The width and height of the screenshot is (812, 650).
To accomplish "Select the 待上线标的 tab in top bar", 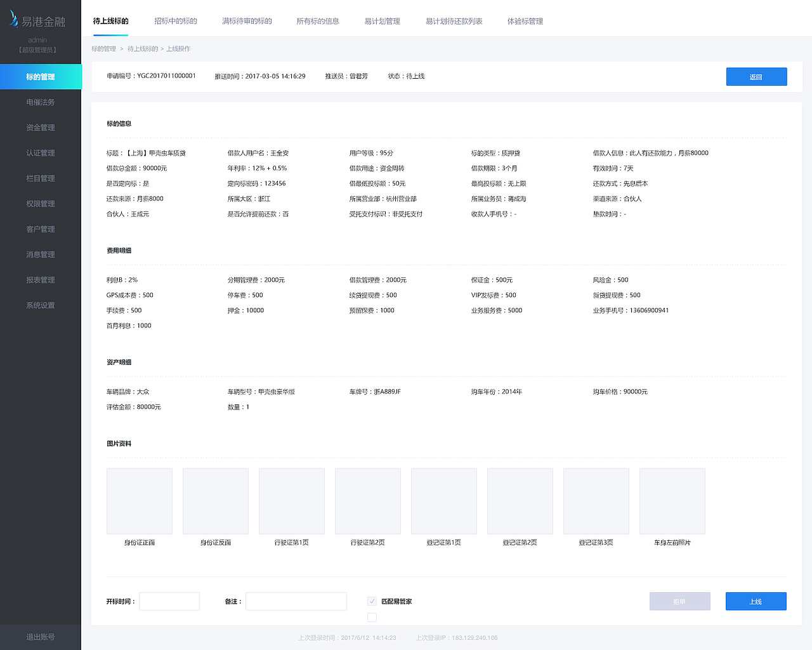I will [110, 21].
